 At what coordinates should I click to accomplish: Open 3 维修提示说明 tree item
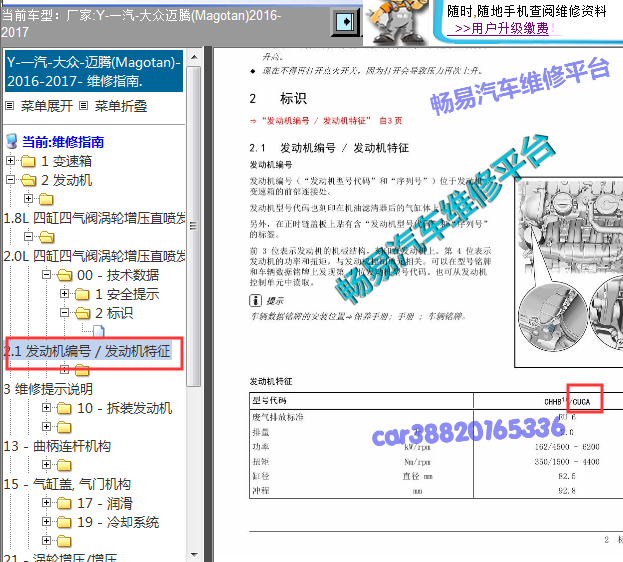tap(48, 389)
